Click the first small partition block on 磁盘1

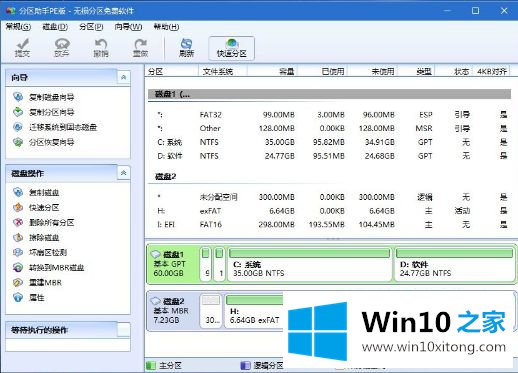(x=206, y=264)
